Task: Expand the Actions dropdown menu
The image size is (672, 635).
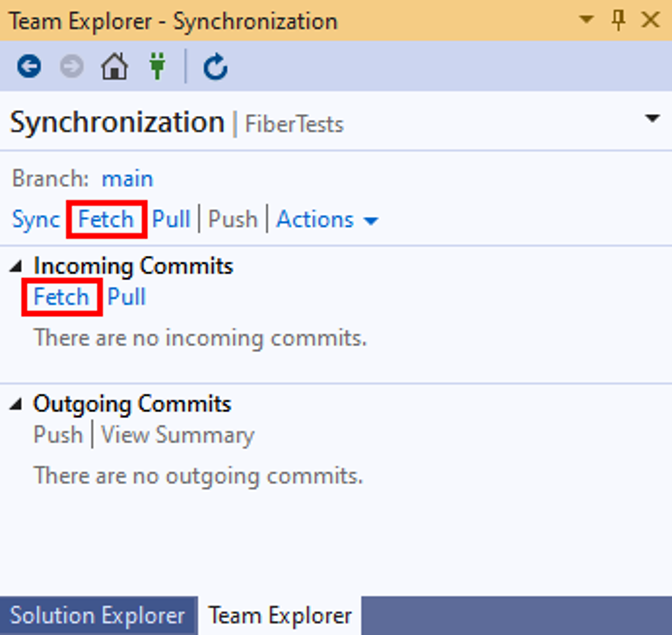Action: pos(327,219)
